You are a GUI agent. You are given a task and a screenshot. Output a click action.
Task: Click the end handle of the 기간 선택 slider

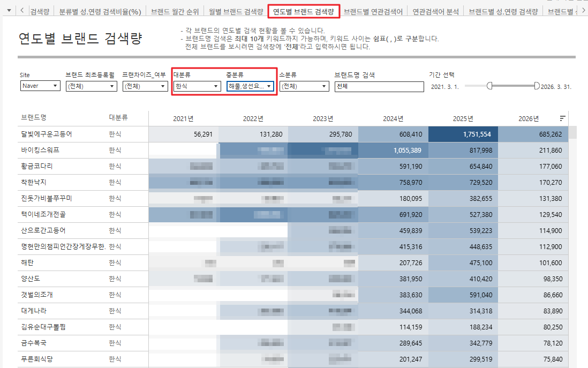[x=537, y=86]
